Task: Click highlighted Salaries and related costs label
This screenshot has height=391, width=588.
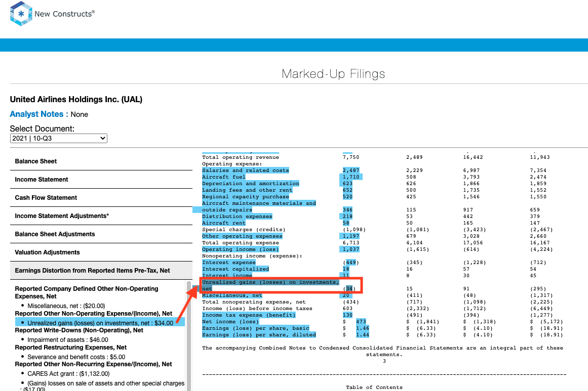Action: (x=246, y=170)
